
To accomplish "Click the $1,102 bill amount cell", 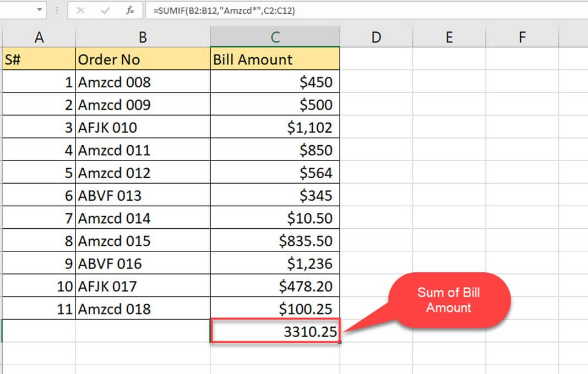I will coord(275,128).
